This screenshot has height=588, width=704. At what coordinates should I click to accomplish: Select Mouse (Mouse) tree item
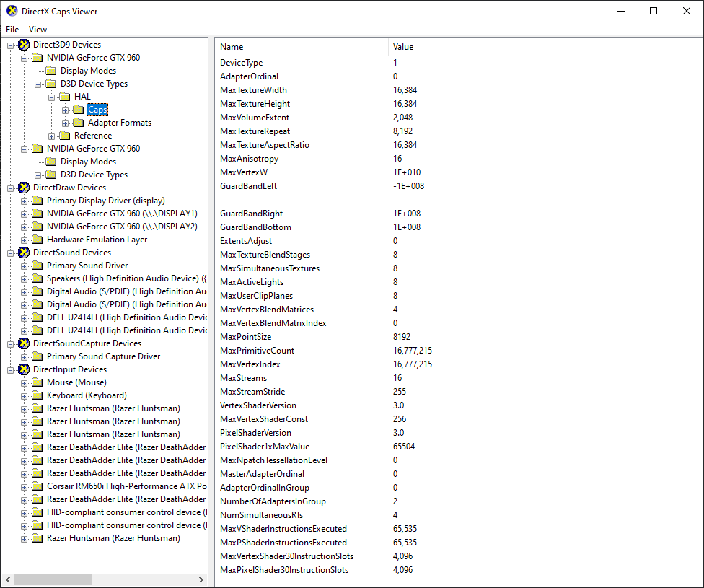[x=76, y=382]
